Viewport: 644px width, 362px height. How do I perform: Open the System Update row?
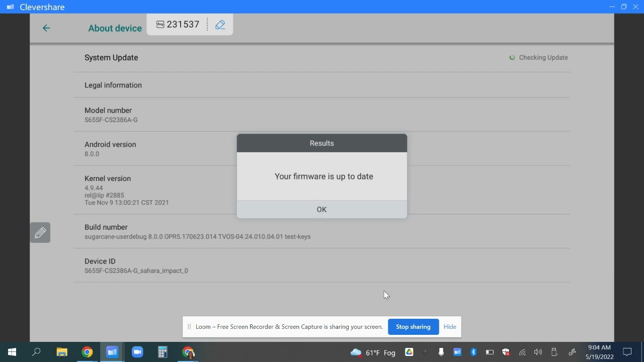point(322,58)
